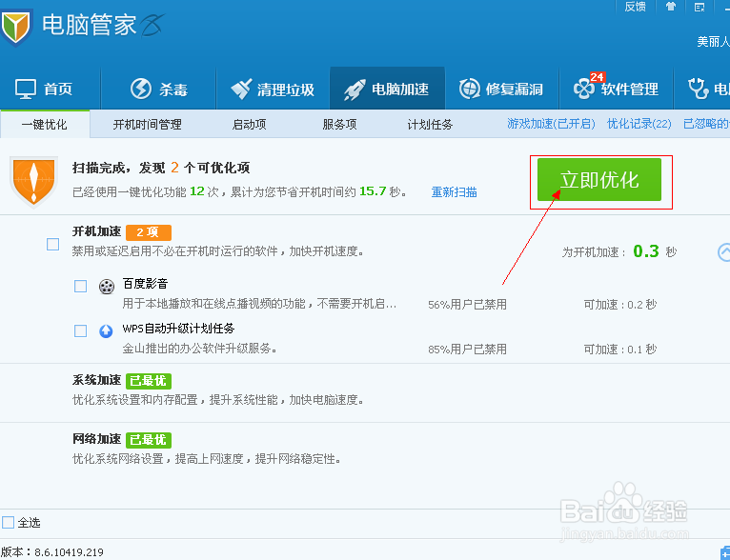The height and width of the screenshot is (560, 730).
Task: Click the WPS自动升级计划任务 item name
Action: point(178,329)
